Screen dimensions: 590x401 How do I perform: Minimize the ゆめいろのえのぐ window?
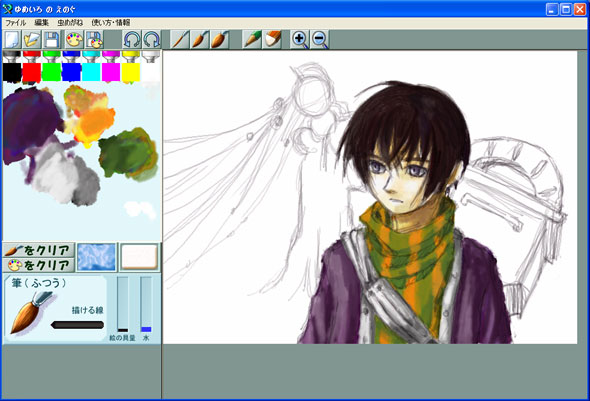click(552, 9)
